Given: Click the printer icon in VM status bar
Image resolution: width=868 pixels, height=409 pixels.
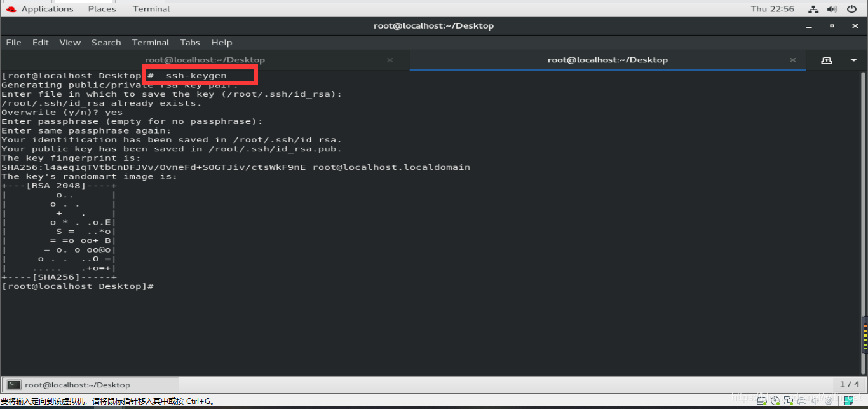Looking at the screenshot, I should coord(802,401).
